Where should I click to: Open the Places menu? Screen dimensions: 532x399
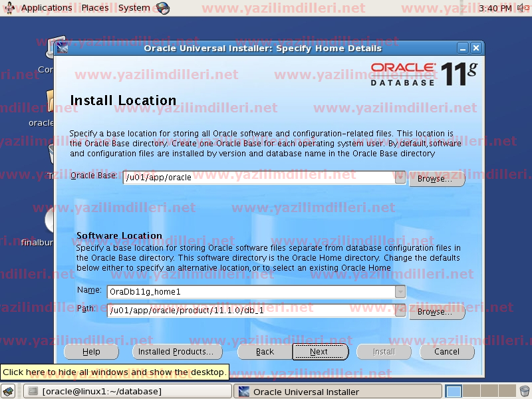(x=95, y=8)
